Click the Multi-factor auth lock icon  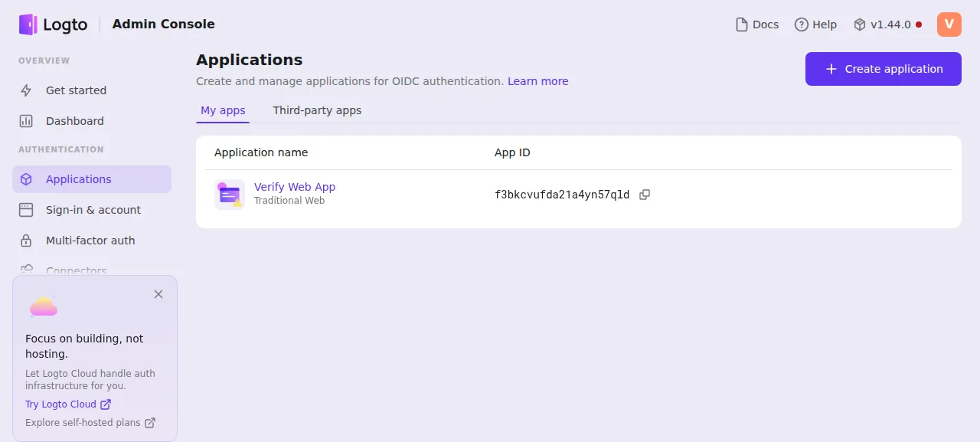[26, 241]
